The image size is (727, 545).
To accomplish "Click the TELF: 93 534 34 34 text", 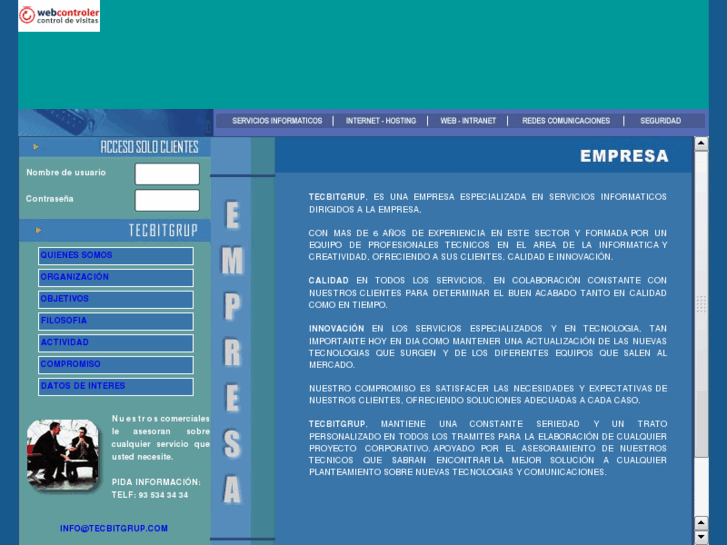I will tap(150, 495).
